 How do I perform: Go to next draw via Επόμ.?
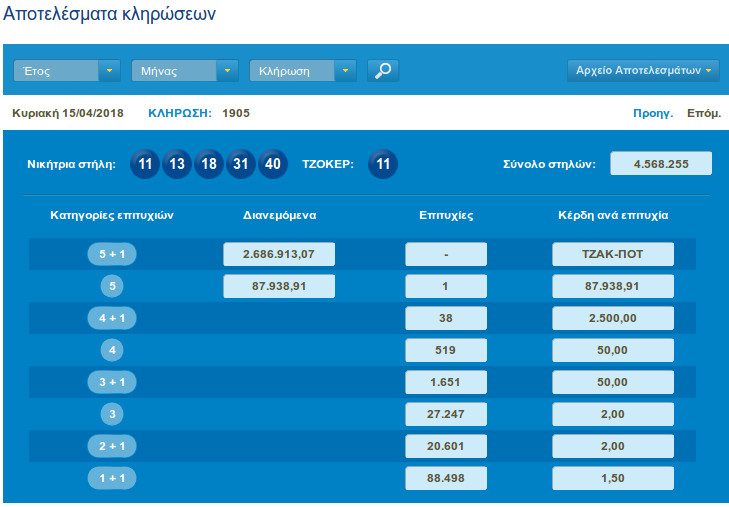pos(703,113)
